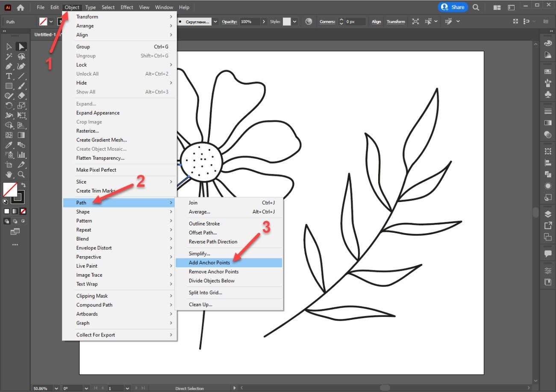Select the Pen tool

[9, 66]
